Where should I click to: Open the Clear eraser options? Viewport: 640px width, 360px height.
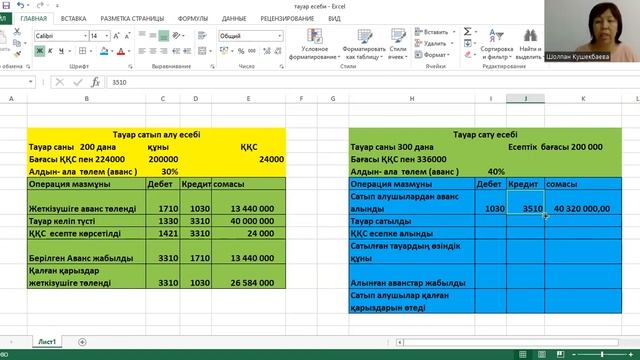coord(467,54)
